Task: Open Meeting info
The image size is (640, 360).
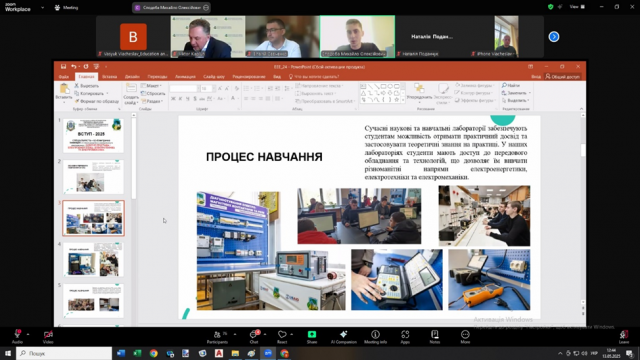Action: (x=375, y=337)
